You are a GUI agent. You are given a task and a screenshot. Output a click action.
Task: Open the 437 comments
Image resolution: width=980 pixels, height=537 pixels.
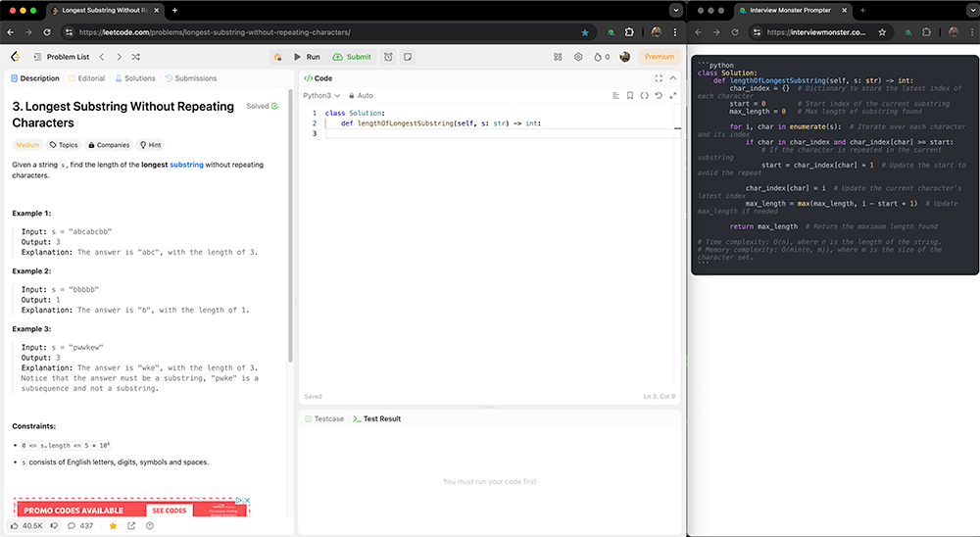point(80,526)
